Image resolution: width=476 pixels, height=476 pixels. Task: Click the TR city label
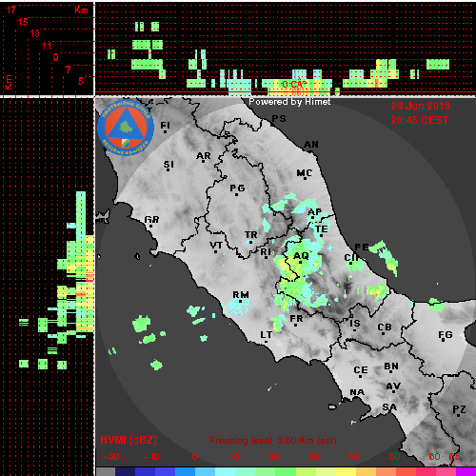pos(251,235)
